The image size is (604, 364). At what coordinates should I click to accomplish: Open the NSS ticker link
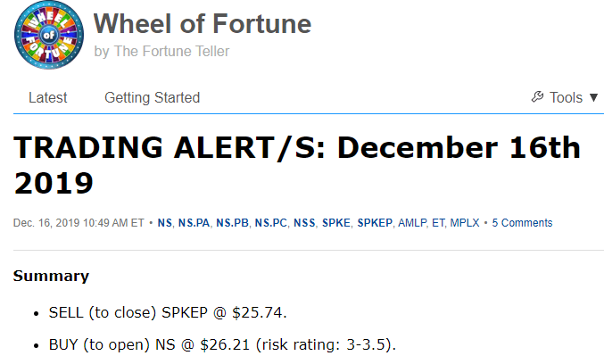click(x=304, y=223)
